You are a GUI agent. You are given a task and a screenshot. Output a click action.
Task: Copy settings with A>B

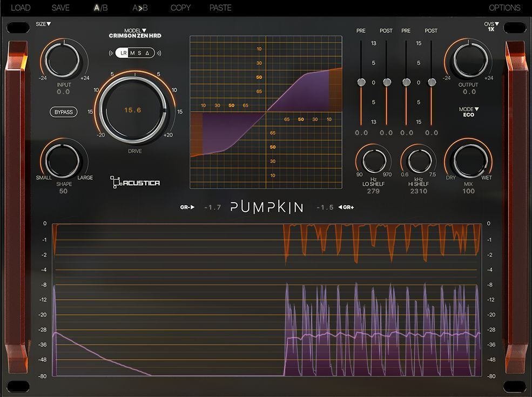pyautogui.click(x=140, y=8)
